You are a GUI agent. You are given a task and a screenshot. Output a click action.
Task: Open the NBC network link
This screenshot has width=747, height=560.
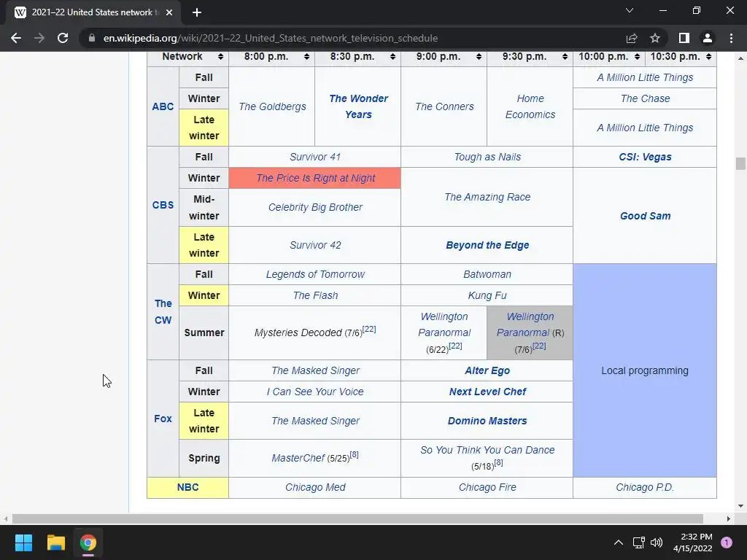(187, 488)
